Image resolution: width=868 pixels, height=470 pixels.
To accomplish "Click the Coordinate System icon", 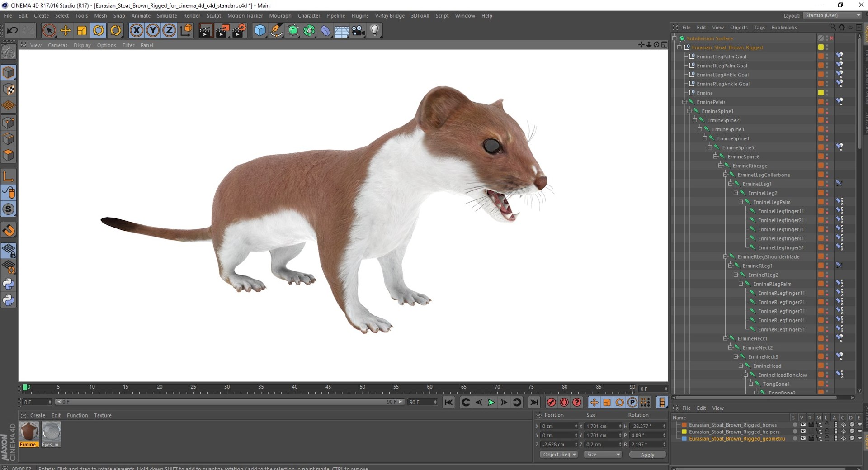I will [x=186, y=31].
